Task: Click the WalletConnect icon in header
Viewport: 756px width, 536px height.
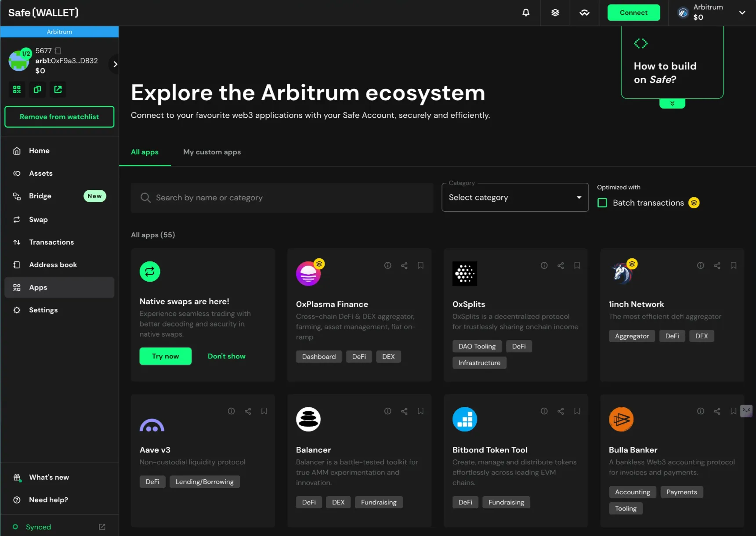Action: point(584,13)
